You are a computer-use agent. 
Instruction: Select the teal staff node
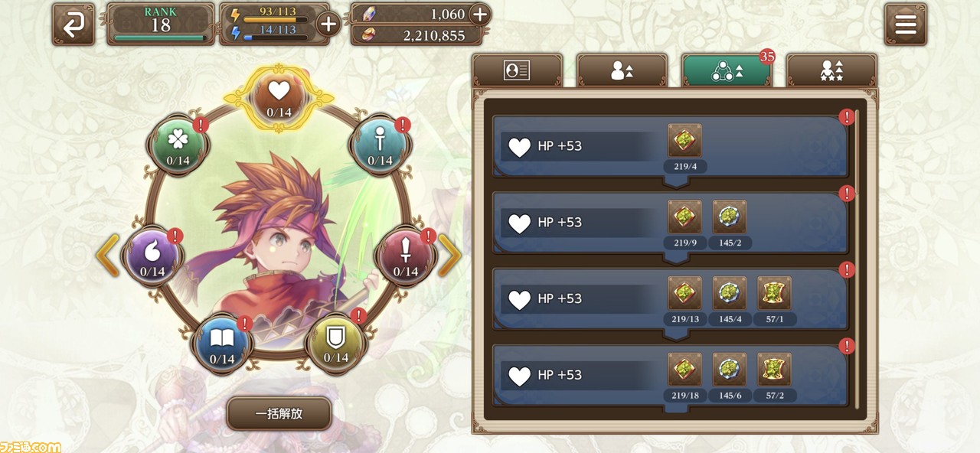380,144
